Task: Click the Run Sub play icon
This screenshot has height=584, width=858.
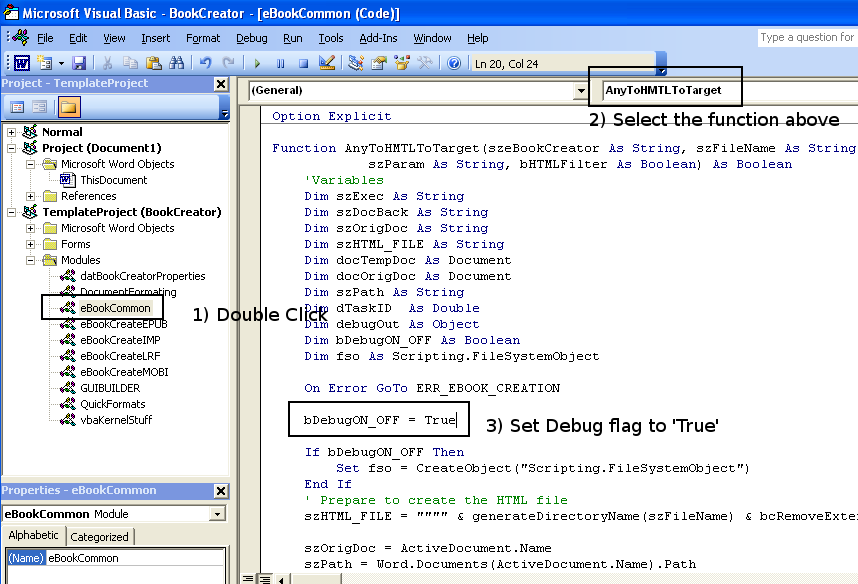Action: [x=257, y=63]
